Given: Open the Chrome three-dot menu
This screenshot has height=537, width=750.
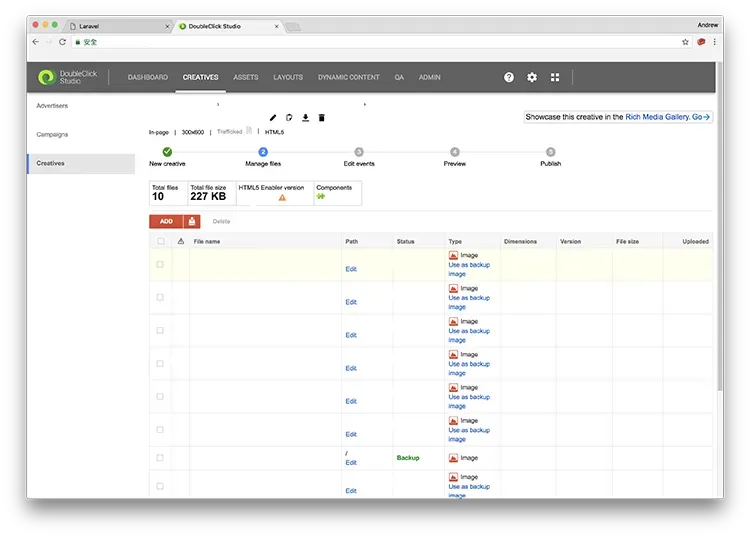Looking at the screenshot, I should click(x=714, y=42).
